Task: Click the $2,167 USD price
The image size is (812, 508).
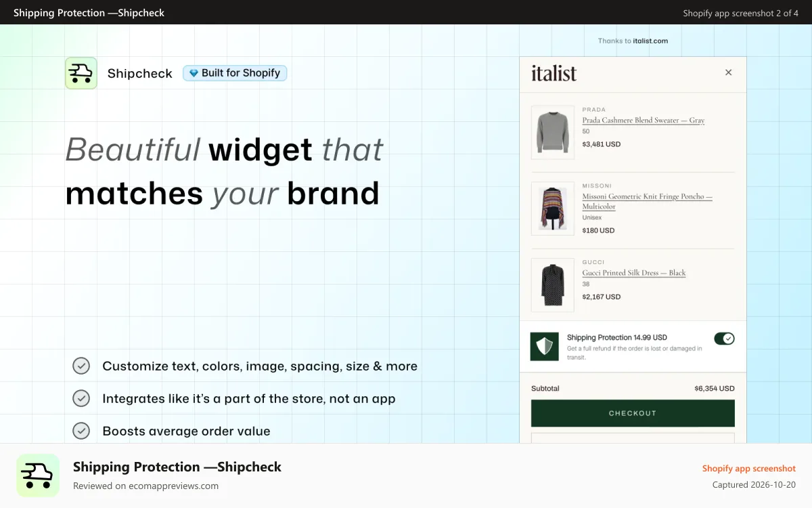Action: [601, 297]
